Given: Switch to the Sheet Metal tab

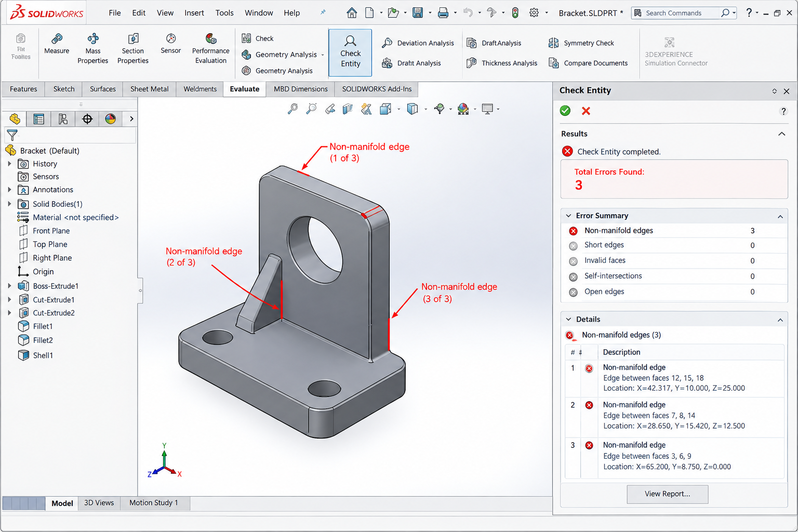Looking at the screenshot, I should [x=150, y=89].
